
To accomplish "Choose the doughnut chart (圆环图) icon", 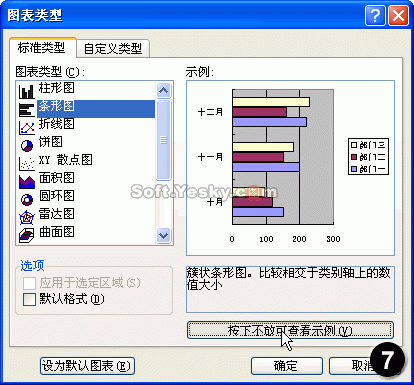I will (27, 199).
